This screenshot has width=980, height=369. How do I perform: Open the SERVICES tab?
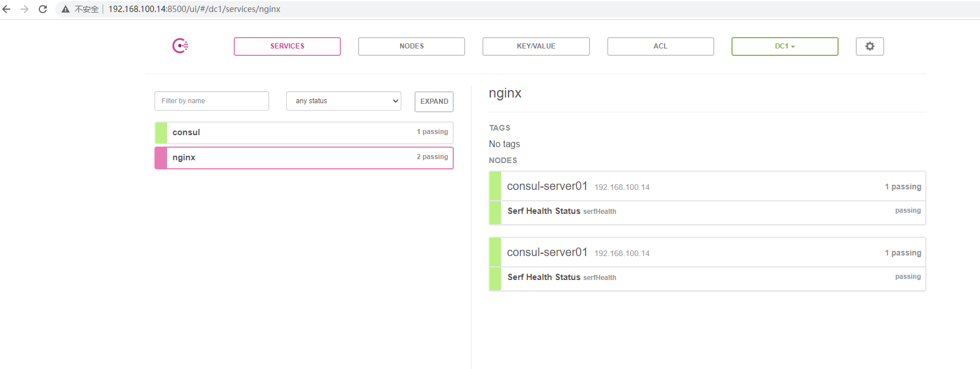[287, 46]
